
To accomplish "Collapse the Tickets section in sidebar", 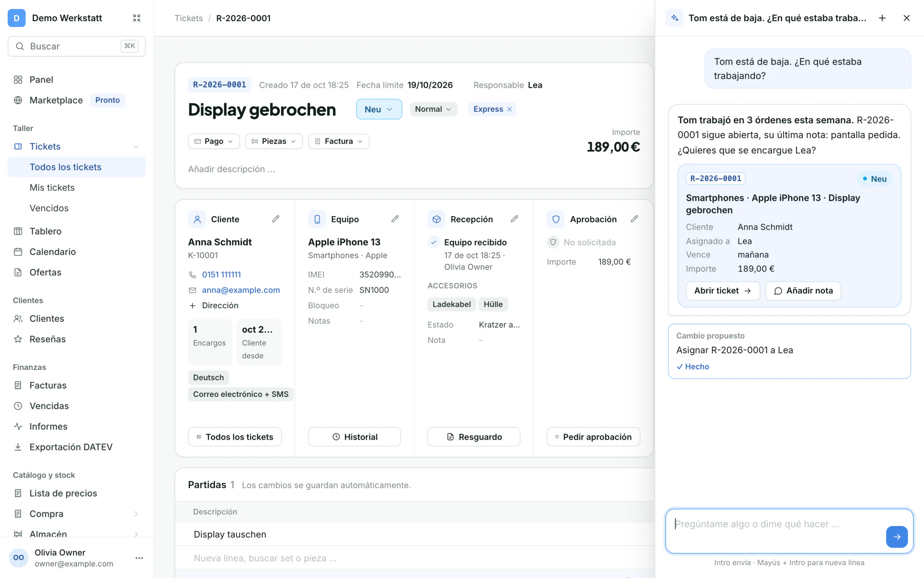I will pyautogui.click(x=136, y=146).
